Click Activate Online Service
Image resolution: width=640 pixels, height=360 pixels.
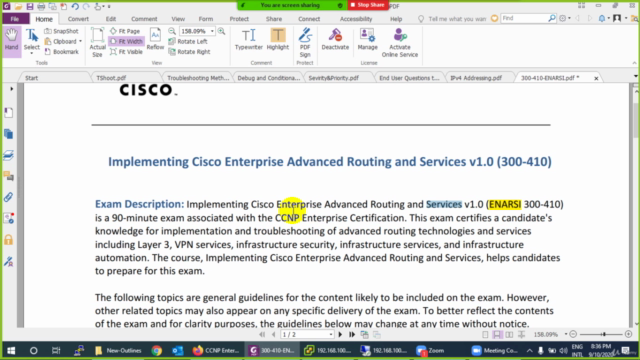pyautogui.click(x=400, y=42)
